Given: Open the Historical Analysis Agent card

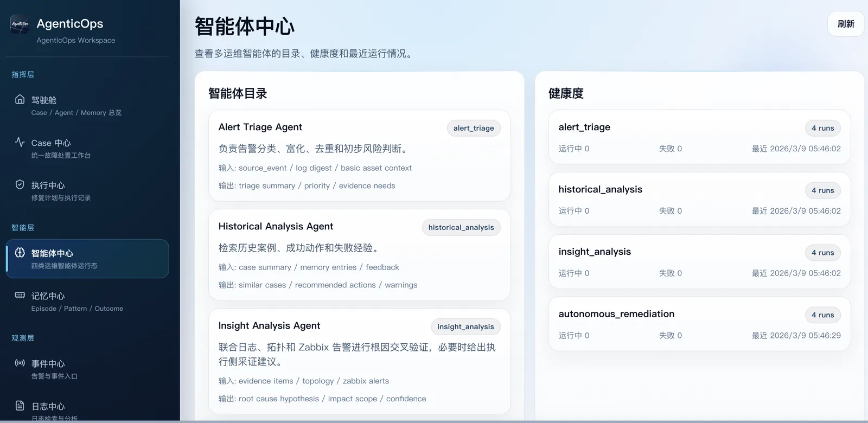Looking at the screenshot, I should click(359, 255).
